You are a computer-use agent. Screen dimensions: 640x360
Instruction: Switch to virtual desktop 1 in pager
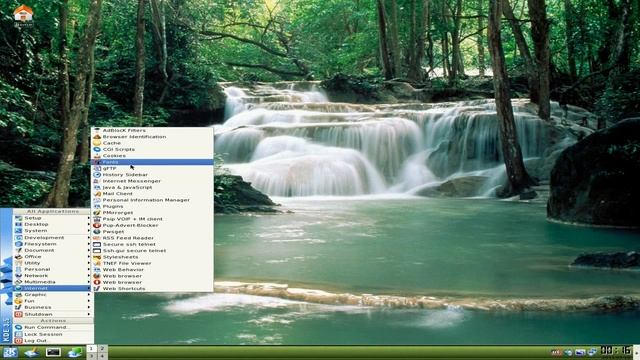pyautogui.click(x=91, y=349)
